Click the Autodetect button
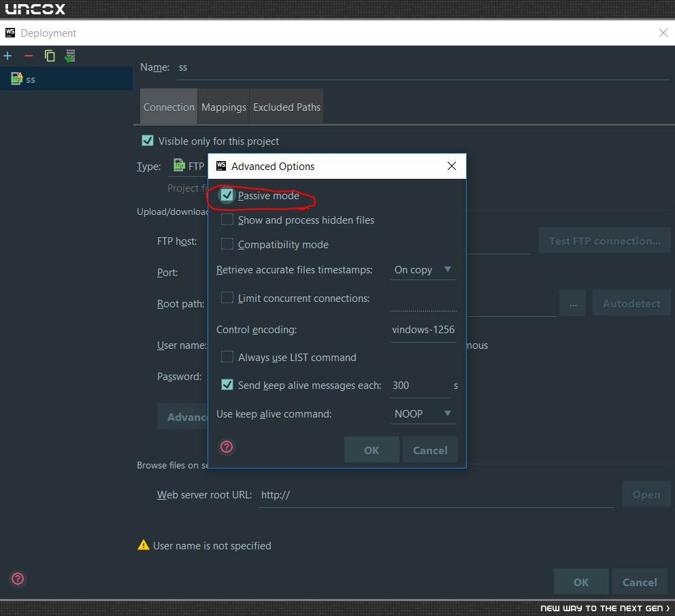The image size is (675, 616). tap(631, 303)
